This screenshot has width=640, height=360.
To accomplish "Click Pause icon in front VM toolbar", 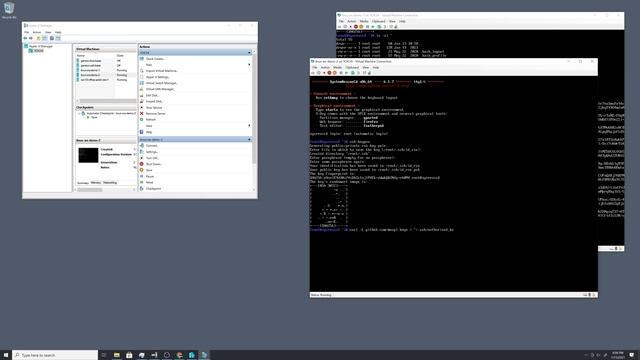I will (x=341, y=73).
